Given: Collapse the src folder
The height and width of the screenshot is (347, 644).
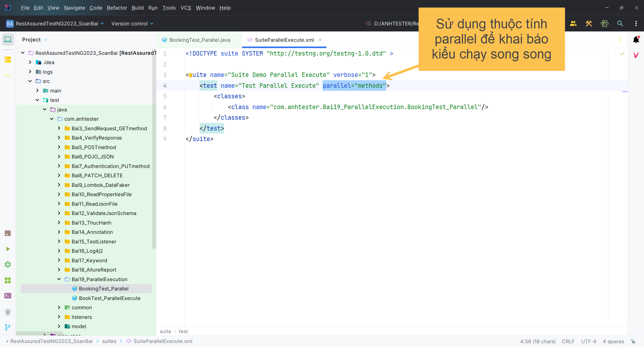Looking at the screenshot, I should [x=30, y=81].
